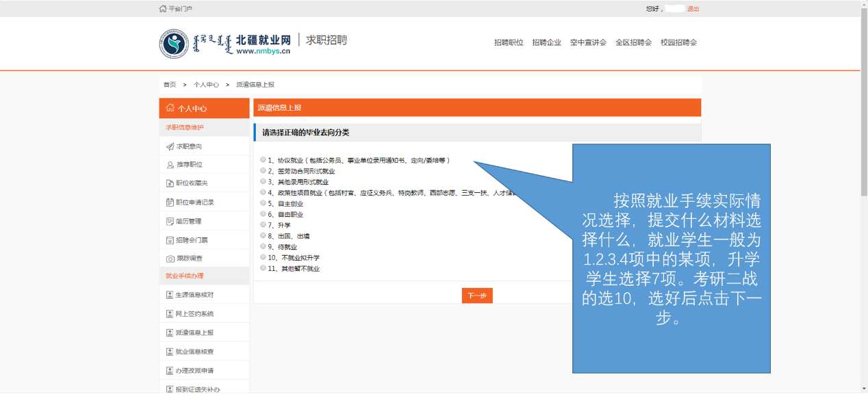Viewport: 868px width, 396px height.
Task: Select radio option 7 升学
Action: tap(264, 224)
